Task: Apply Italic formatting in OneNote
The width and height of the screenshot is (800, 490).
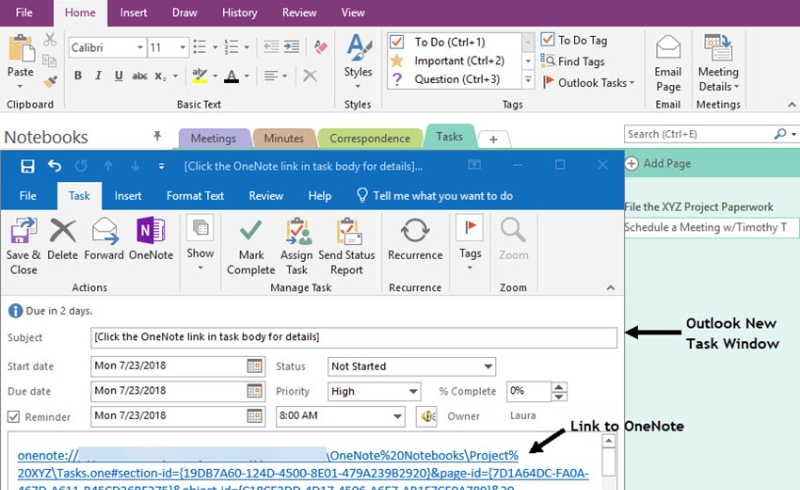Action: pos(98,76)
